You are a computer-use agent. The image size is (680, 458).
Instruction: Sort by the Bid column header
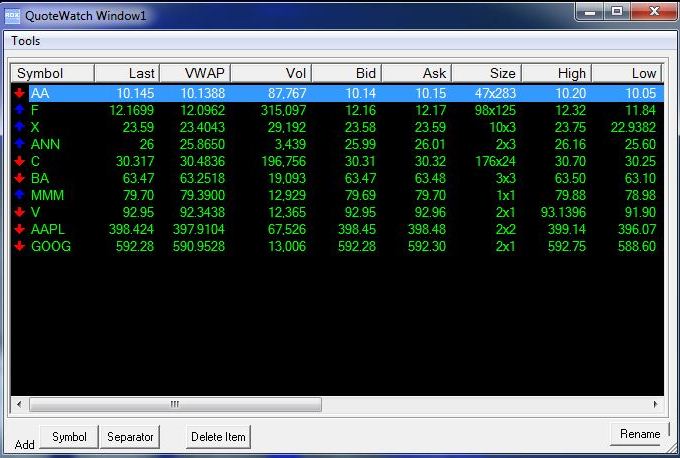point(347,73)
